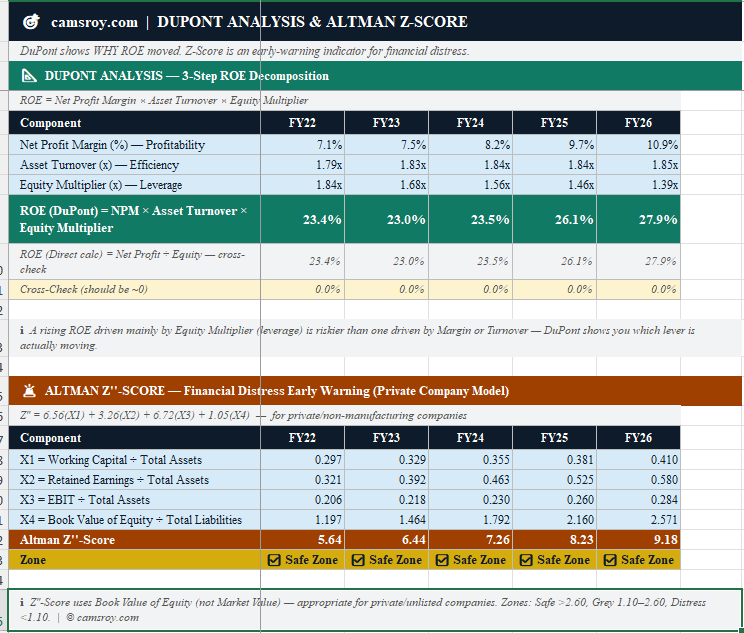Select the FY23 header in Altman table
The width and height of the screenshot is (744, 633).
[386, 438]
